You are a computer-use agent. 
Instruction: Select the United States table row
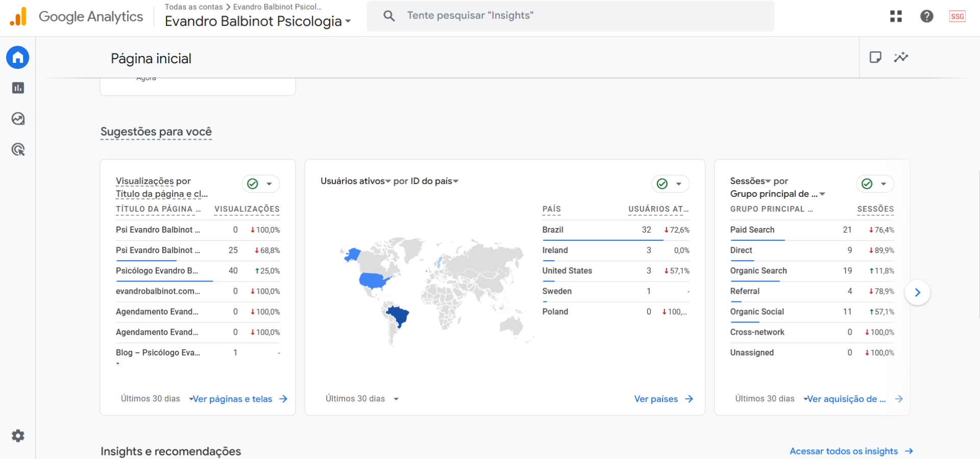pos(616,271)
